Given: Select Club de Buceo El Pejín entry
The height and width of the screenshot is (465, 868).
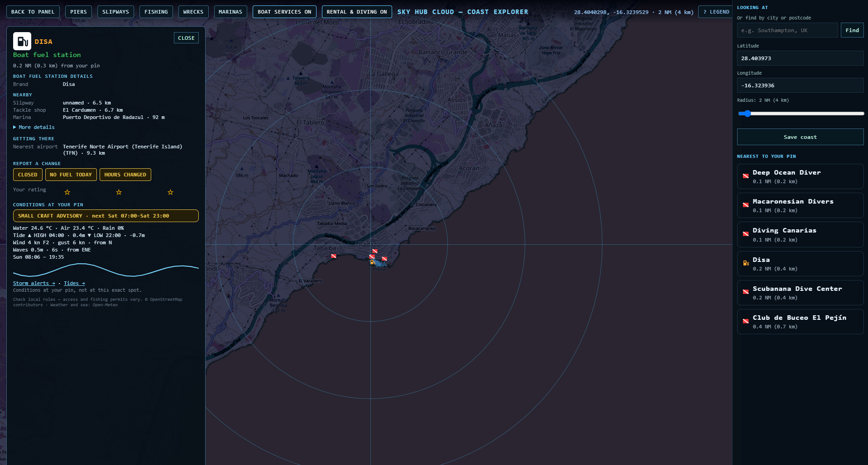Looking at the screenshot, I should [800, 322].
